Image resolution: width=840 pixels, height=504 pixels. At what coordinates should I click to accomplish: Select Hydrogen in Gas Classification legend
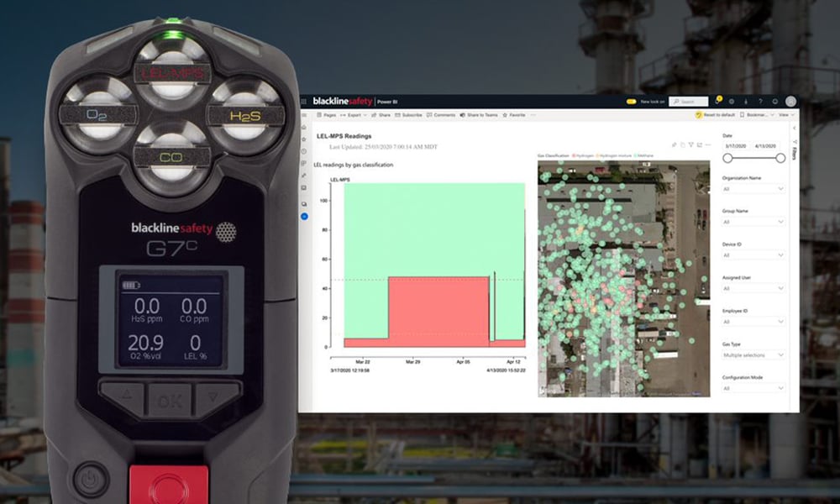click(583, 156)
